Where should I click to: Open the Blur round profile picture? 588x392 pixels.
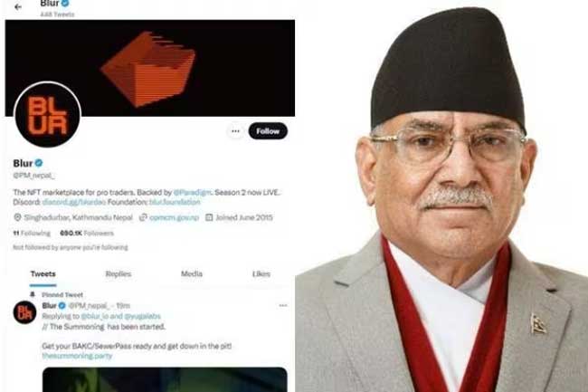(47, 115)
